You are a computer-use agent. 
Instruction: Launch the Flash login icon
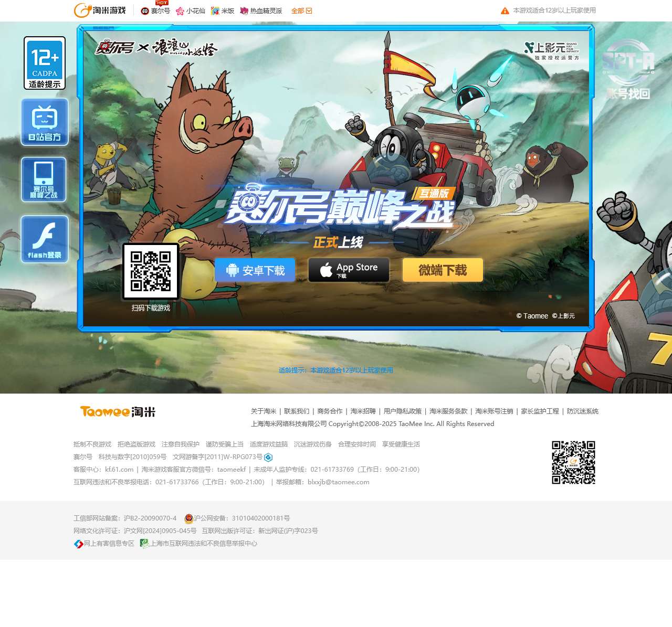(x=45, y=239)
